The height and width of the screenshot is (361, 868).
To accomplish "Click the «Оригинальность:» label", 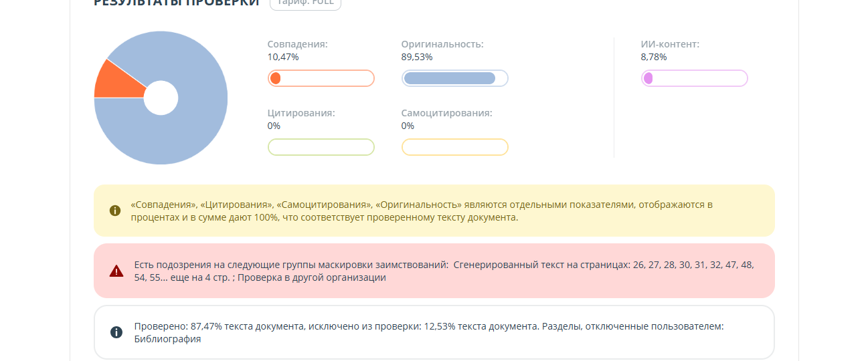I will pos(442,44).
